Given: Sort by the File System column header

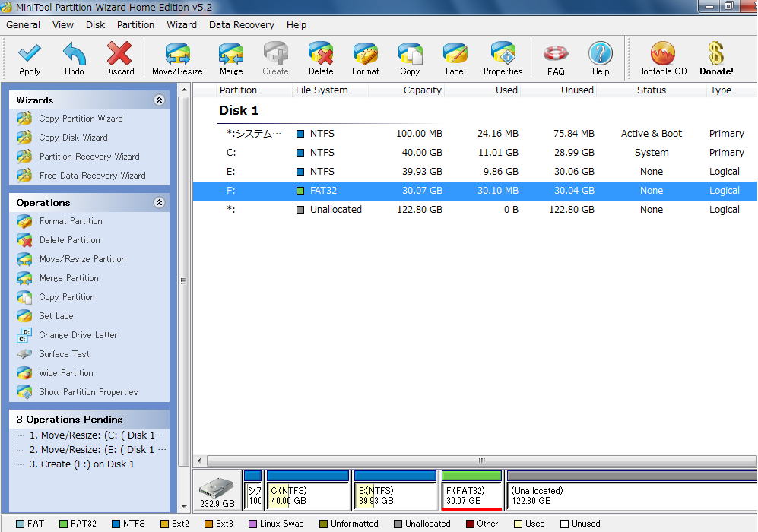Looking at the screenshot, I should tap(330, 90).
